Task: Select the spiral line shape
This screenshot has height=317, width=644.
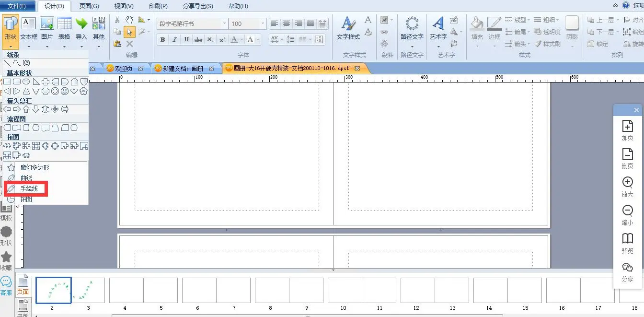Action: (26, 63)
